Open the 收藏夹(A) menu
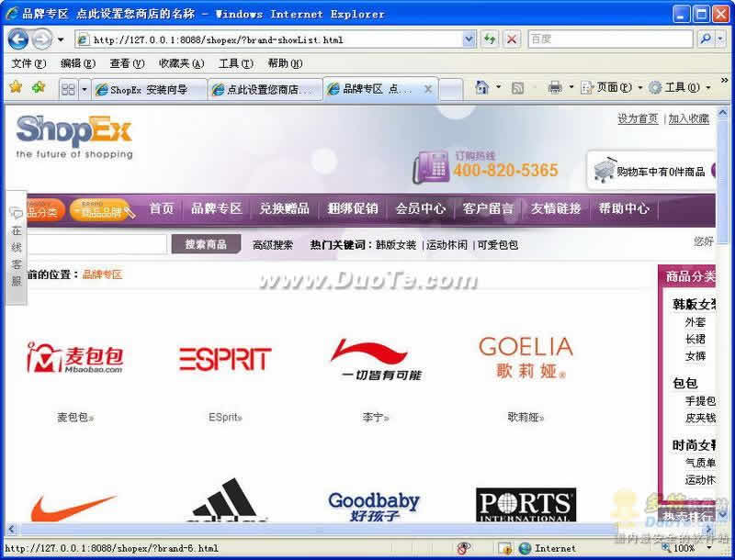 (x=181, y=63)
